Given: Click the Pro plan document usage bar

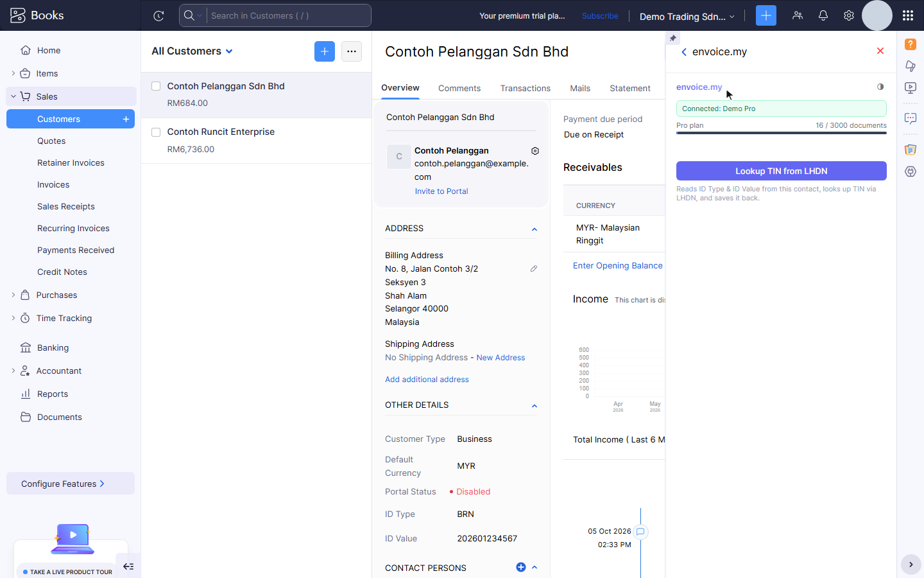Looking at the screenshot, I should tap(782, 133).
